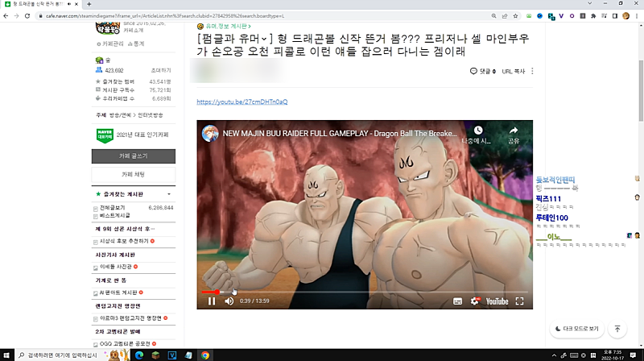This screenshot has width=644, height=361.
Task: Click the scroll-to-top arrow button
Action: (x=617, y=329)
